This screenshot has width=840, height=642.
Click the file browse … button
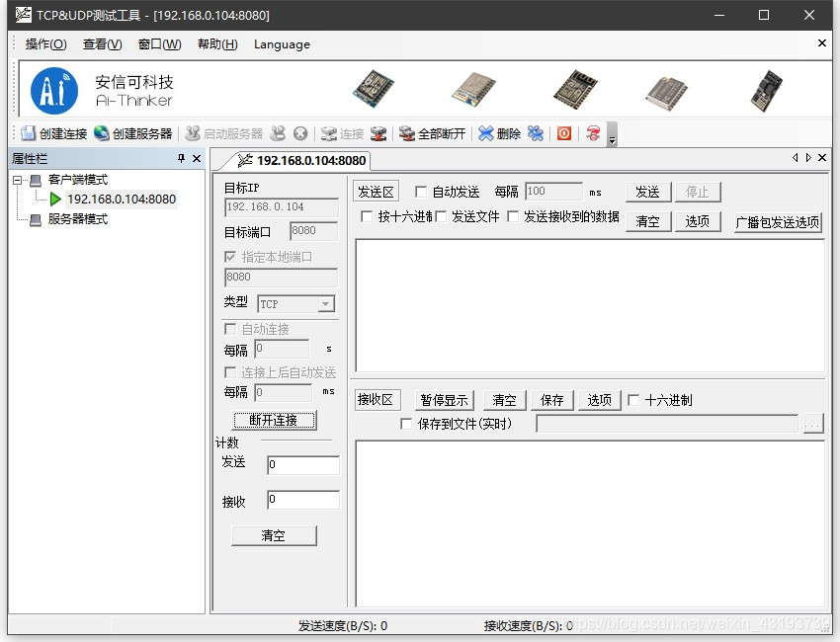pyautogui.click(x=812, y=425)
